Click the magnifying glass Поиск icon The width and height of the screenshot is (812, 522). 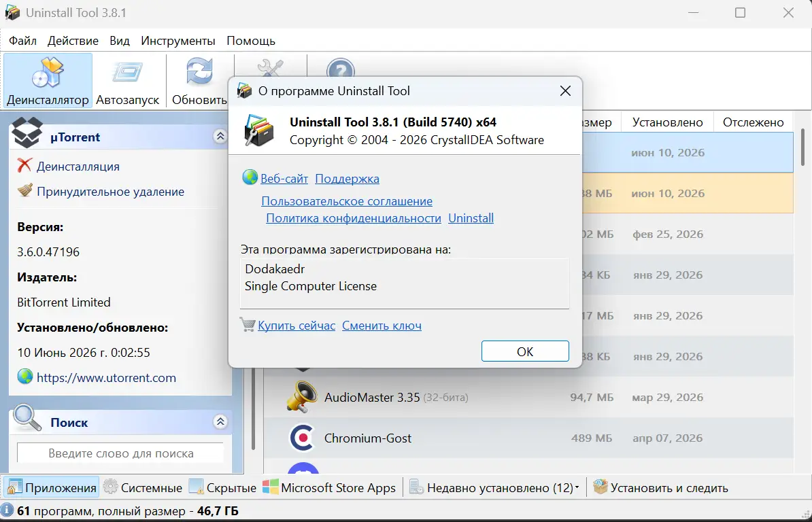(27, 419)
